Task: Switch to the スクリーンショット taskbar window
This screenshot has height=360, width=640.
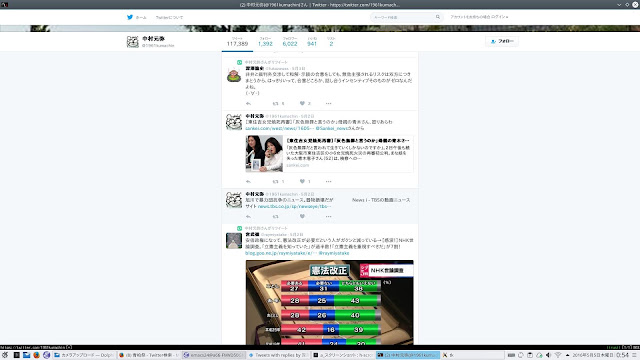Action: pos(342,355)
